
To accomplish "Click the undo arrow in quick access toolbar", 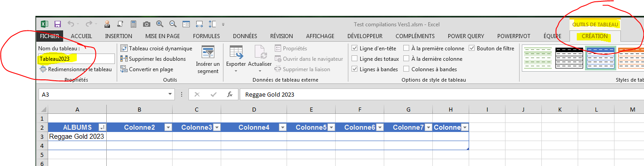I will pos(71,24).
